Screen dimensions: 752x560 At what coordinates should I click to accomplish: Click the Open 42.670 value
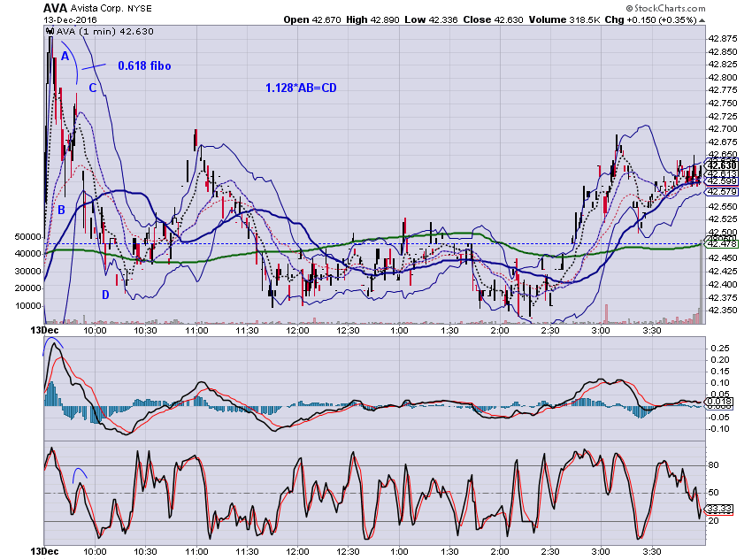pos(312,19)
